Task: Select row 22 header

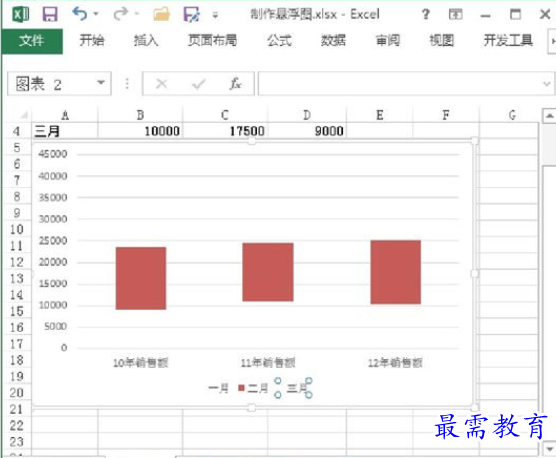Action: point(16,425)
